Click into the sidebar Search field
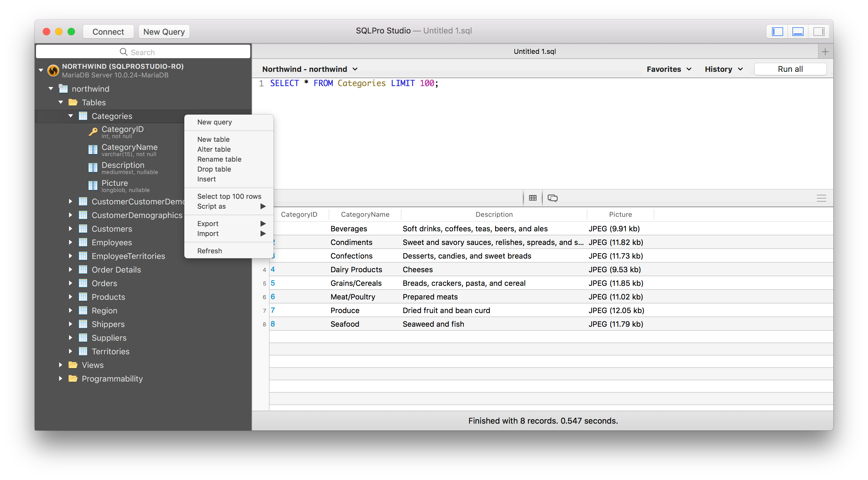This screenshot has width=868, height=480. (x=143, y=52)
